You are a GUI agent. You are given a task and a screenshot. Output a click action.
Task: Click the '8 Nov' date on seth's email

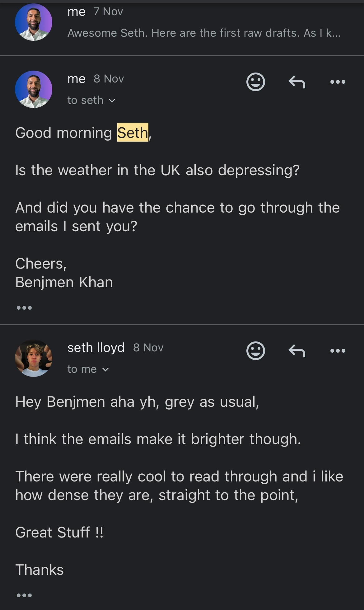pos(148,348)
